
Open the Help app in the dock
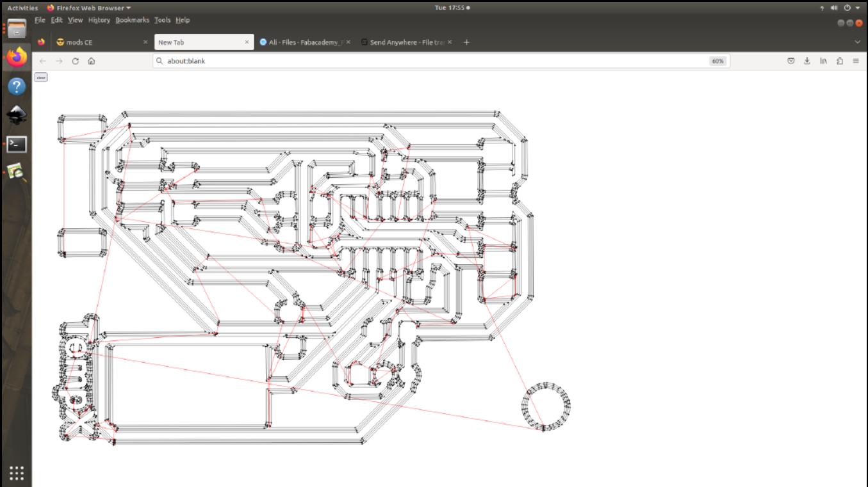16,86
